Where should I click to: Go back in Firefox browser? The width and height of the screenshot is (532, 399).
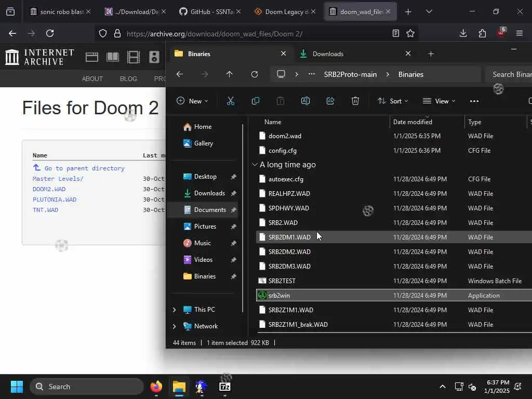tap(12, 33)
